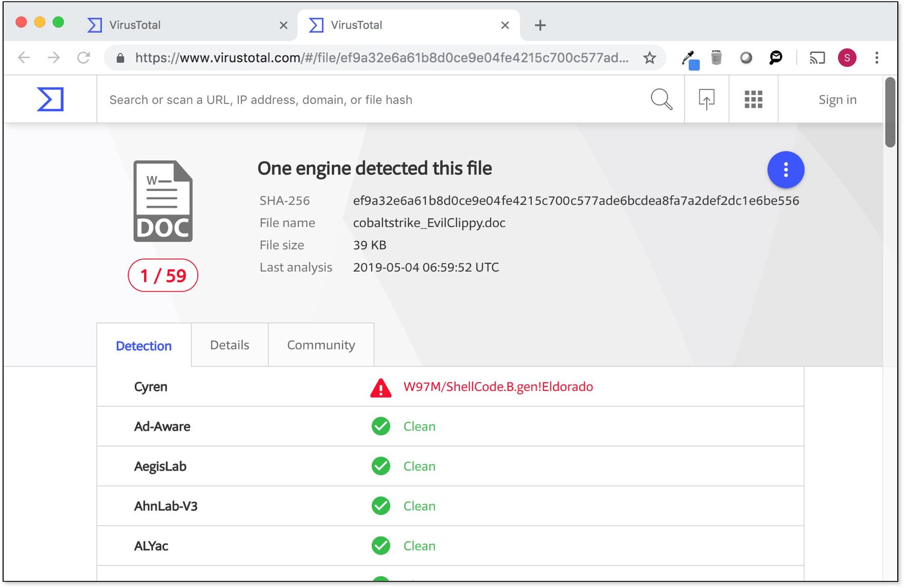Click the color picker extension icon
Image resolution: width=904 pixels, height=588 pixels.
(x=690, y=59)
